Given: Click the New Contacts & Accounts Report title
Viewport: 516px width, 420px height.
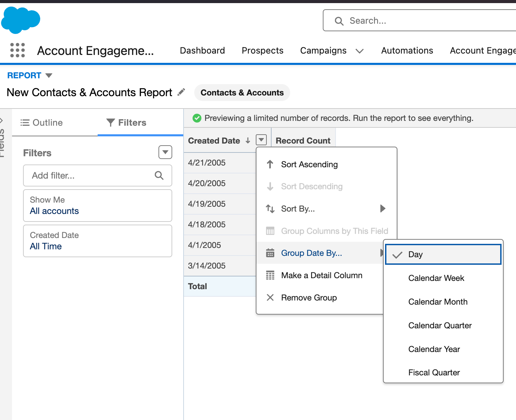Looking at the screenshot, I should [x=89, y=92].
